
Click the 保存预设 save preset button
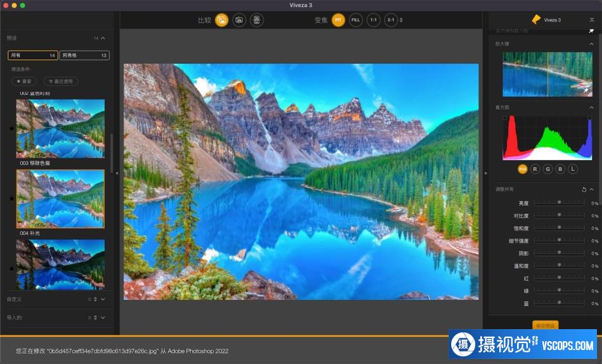(545, 325)
